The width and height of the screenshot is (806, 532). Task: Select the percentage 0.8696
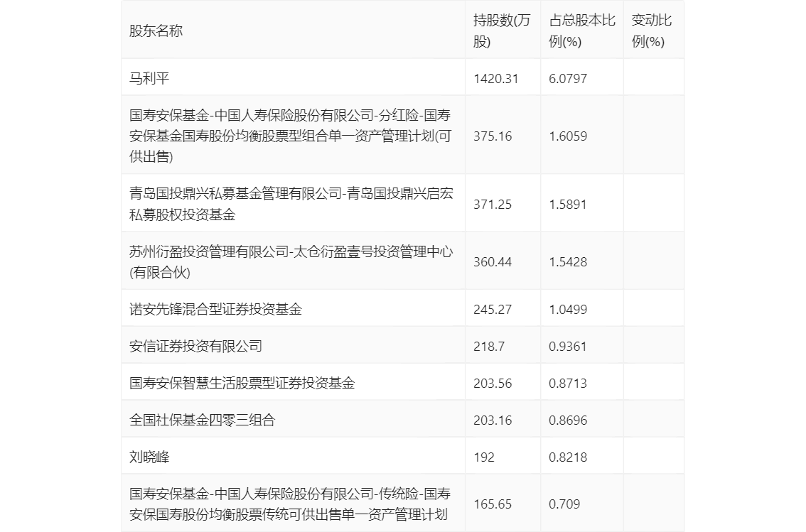click(x=567, y=420)
